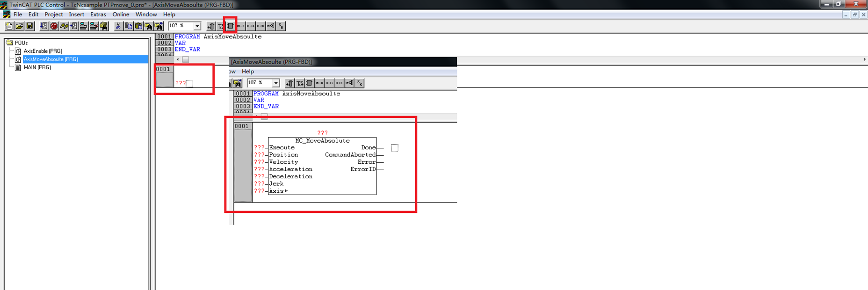Viewport: 868px width, 290px height.
Task: Open the Edit menu
Action: coord(34,14)
